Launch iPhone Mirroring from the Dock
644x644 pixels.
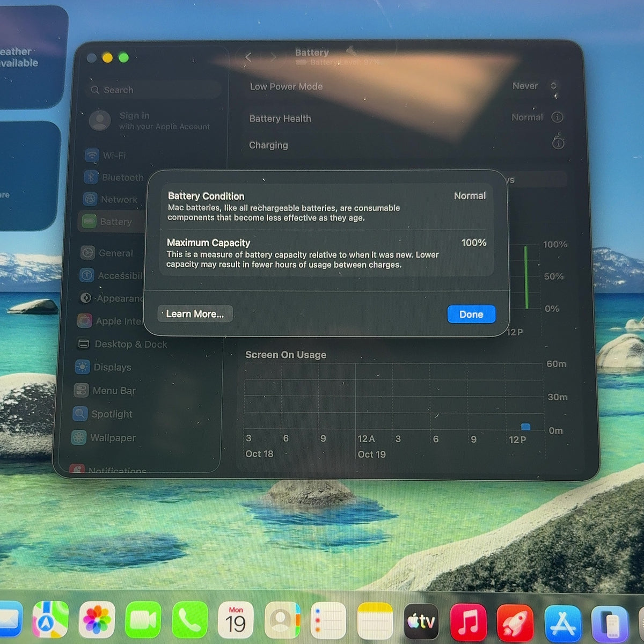click(609, 624)
